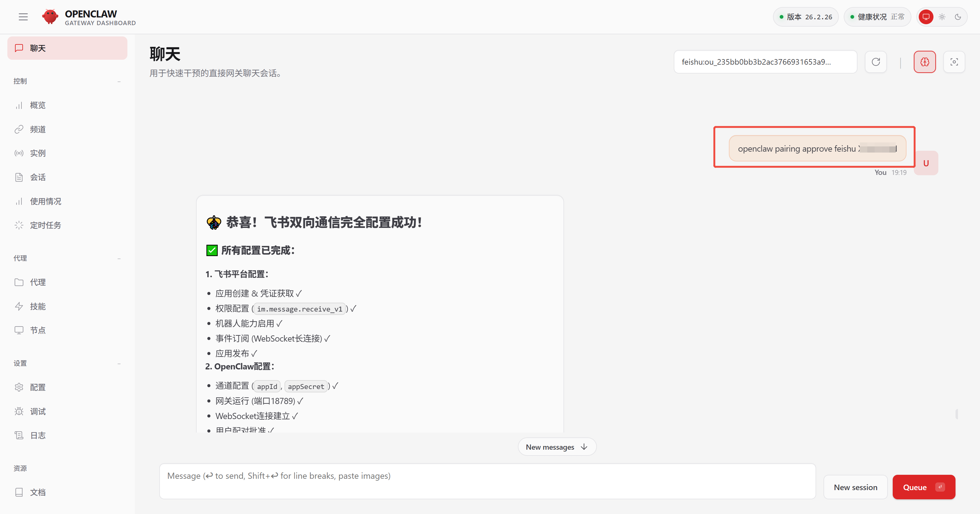
Task: Click the hamburger menu icon
Action: click(23, 17)
